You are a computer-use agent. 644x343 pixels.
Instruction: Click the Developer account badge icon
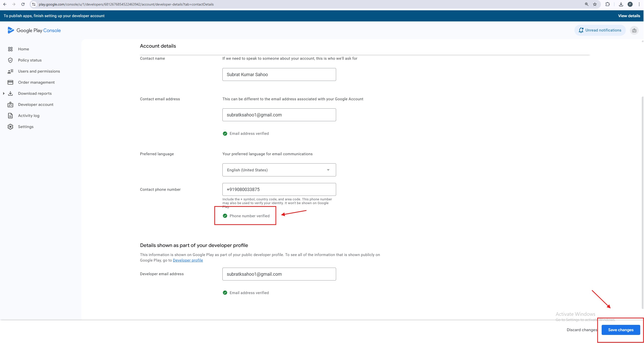coord(10,105)
